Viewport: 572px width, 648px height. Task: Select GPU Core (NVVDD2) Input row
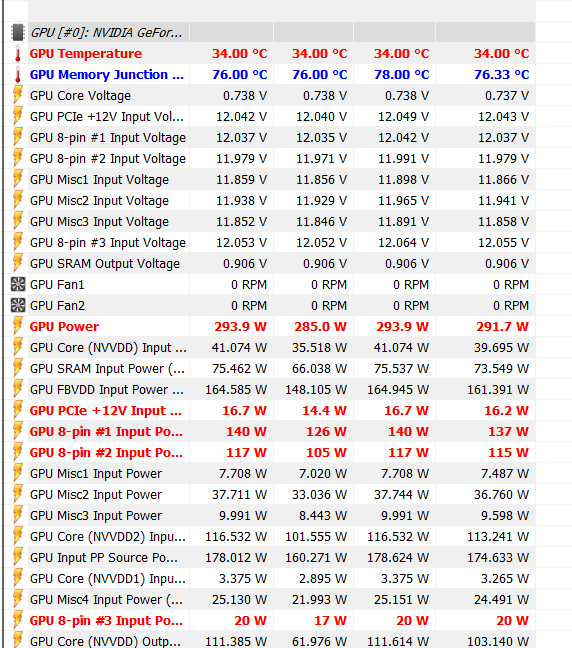[x=269, y=536]
